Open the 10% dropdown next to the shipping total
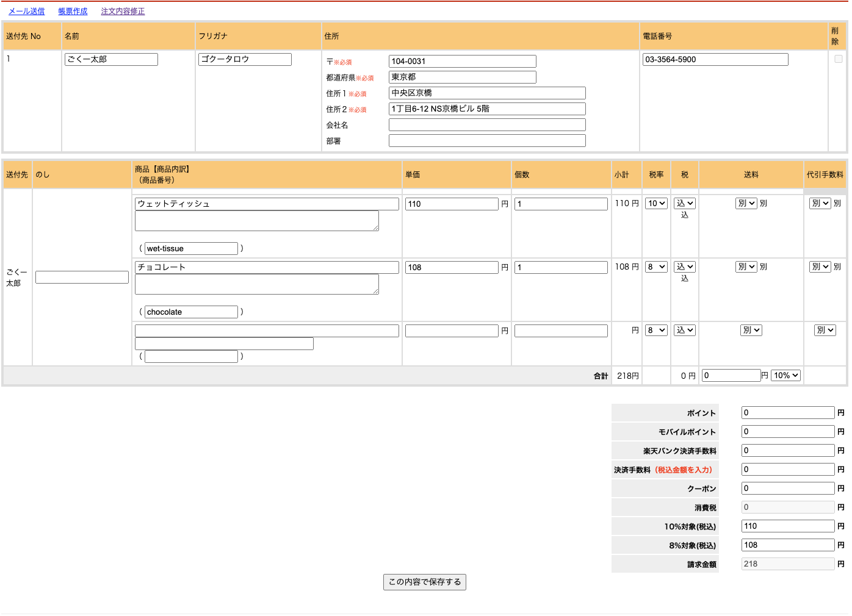The image size is (852, 616). pos(785,374)
